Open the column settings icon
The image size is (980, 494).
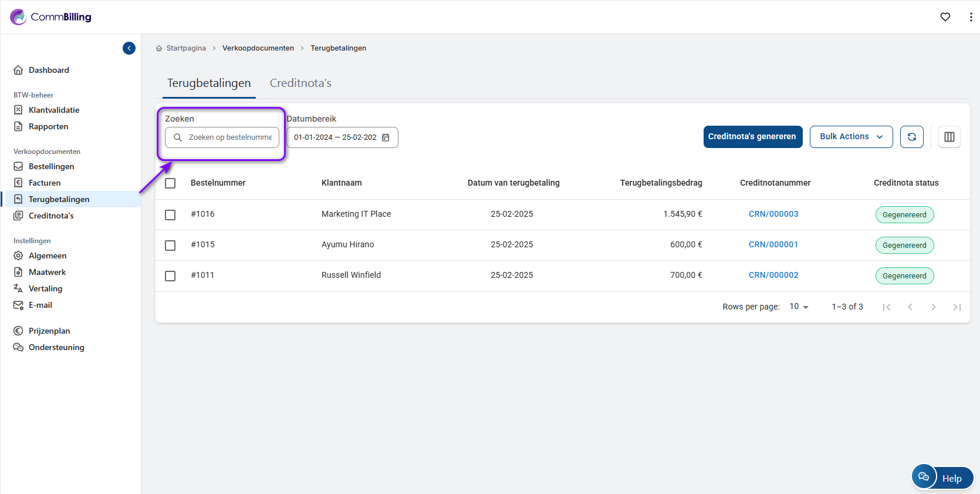coord(949,137)
